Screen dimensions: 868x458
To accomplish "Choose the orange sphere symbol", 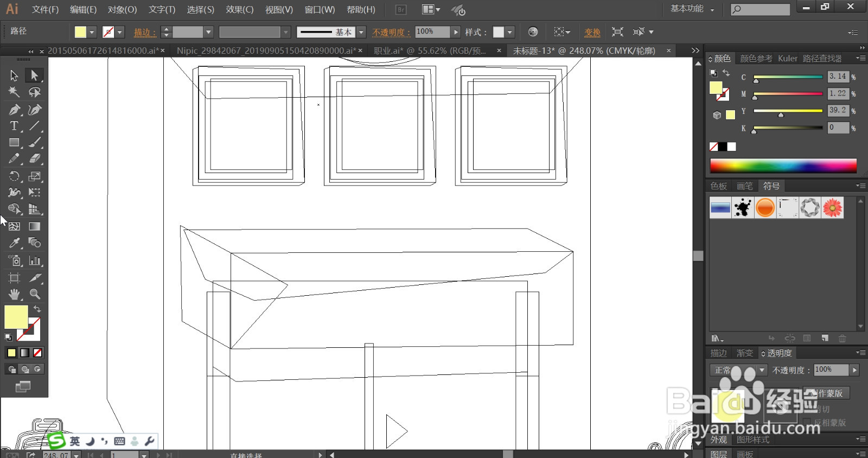I will pyautogui.click(x=765, y=207).
